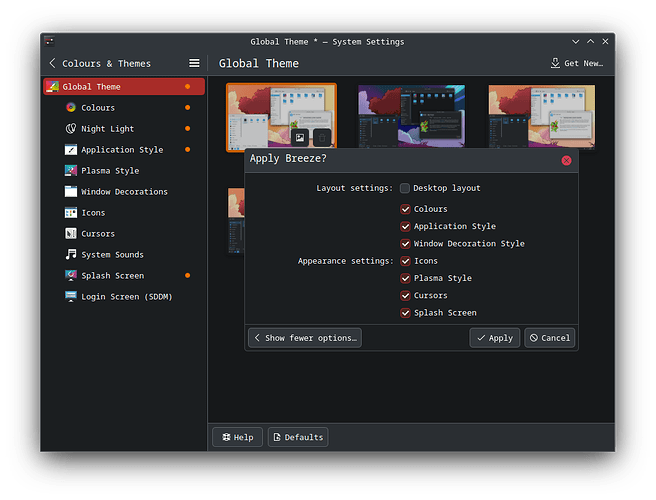Screen dimensions: 656x500
Task: Uncheck the Colours checkbox in the dialog
Action: click(x=405, y=209)
